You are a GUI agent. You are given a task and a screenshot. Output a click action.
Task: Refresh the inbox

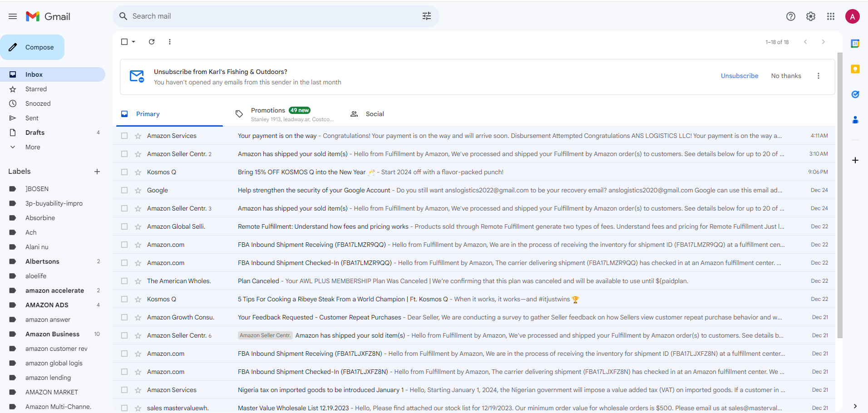[152, 42]
